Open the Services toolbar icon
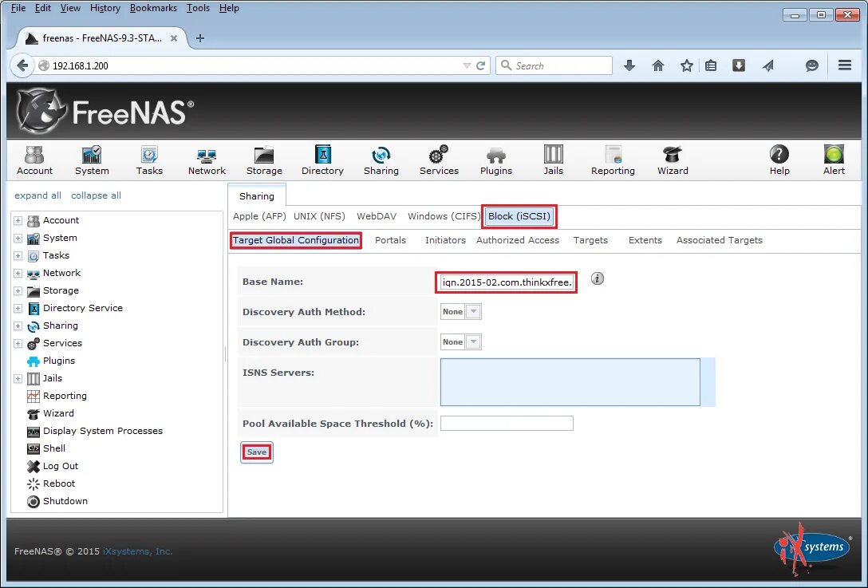 tap(439, 160)
